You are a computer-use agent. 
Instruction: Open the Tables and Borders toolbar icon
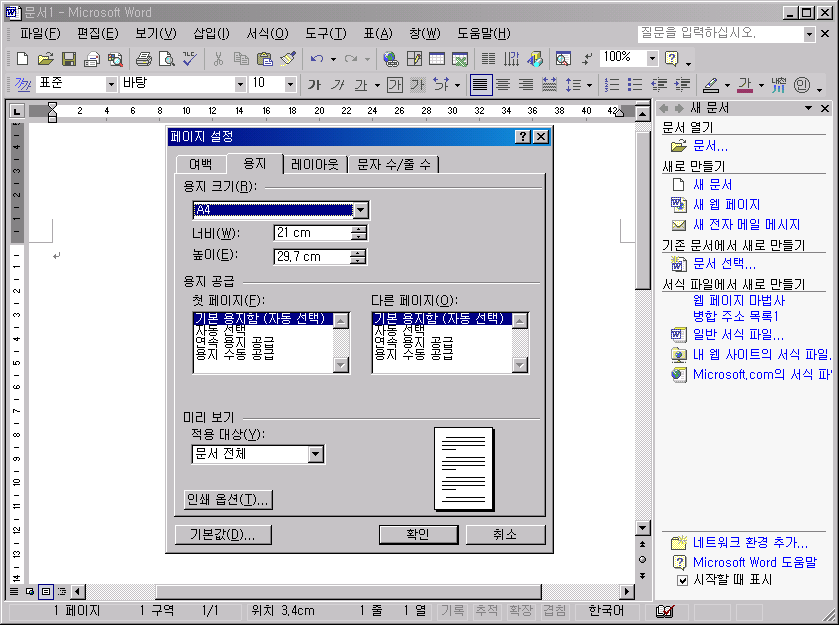[x=414, y=58]
